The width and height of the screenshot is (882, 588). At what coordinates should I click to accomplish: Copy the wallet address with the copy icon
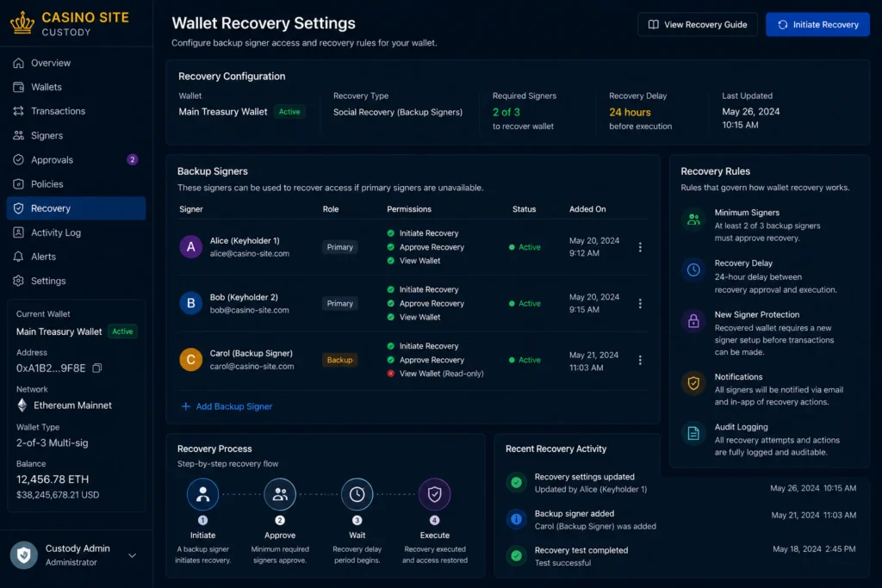coord(96,368)
